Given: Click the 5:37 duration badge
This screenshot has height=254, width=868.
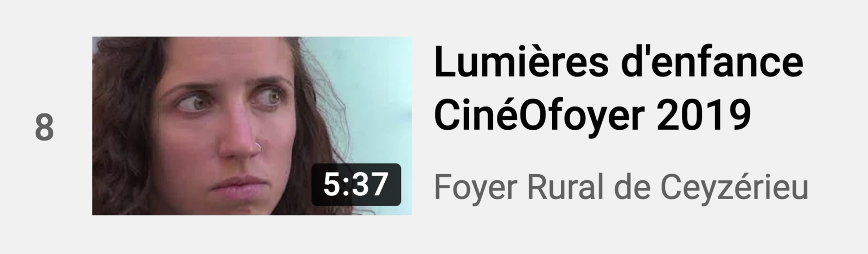Looking at the screenshot, I should click(x=356, y=185).
